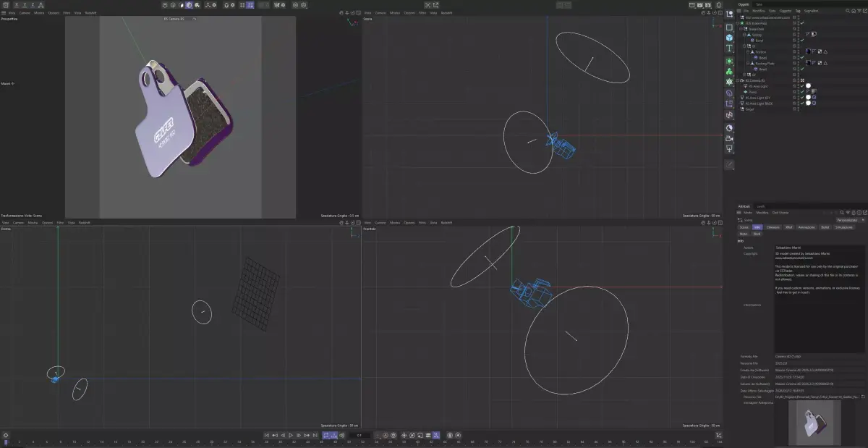Click the Target null object icon
868x448 pixels.
click(x=741, y=109)
